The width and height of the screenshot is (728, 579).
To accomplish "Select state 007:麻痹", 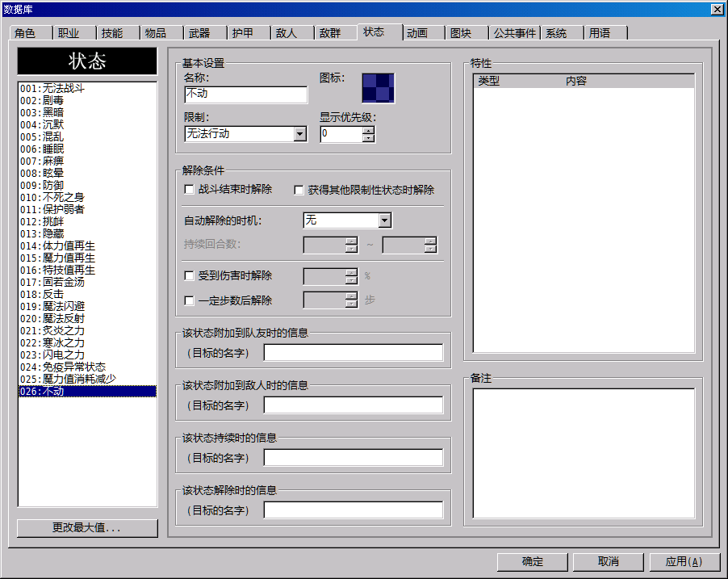I will click(x=87, y=161).
